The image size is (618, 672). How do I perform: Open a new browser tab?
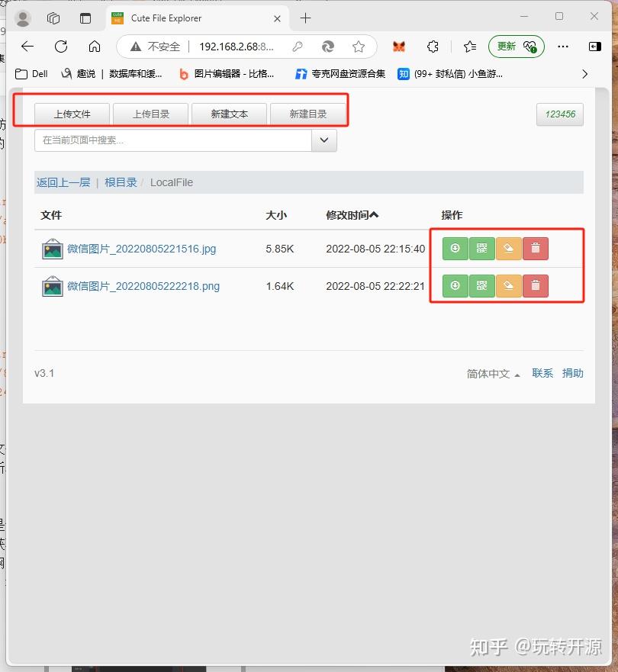click(305, 18)
